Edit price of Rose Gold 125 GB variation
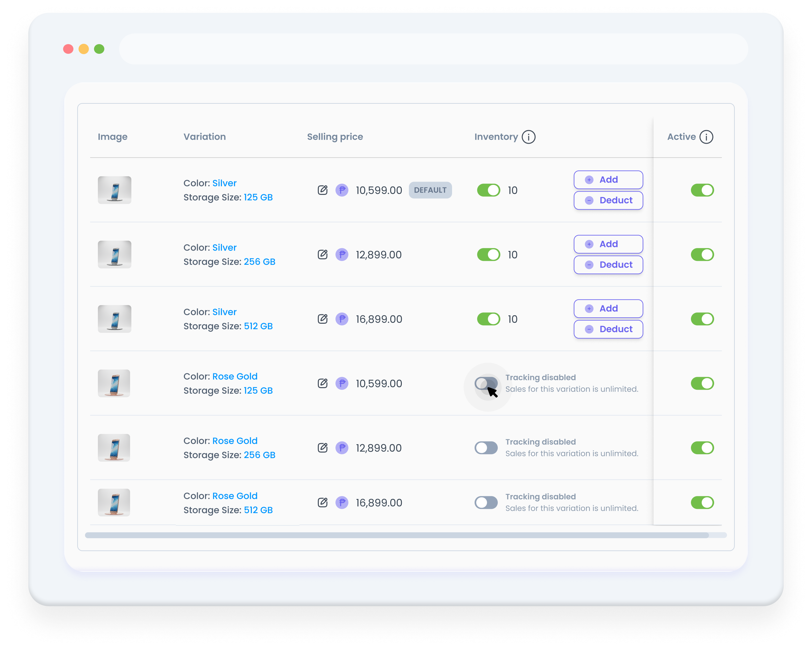This screenshot has width=812, height=650. click(x=322, y=383)
